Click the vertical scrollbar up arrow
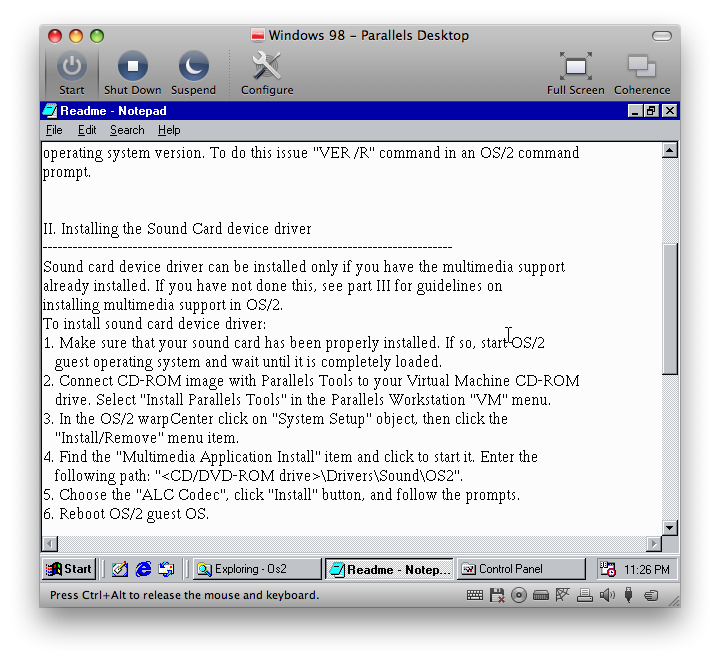The image size is (720, 662). coord(669,150)
